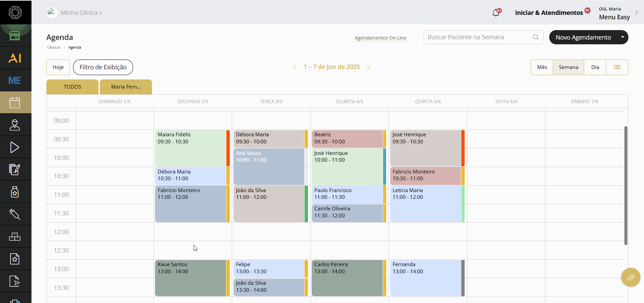Click the Filtro de Exibição button
This screenshot has height=303, width=644.
pos(103,67)
